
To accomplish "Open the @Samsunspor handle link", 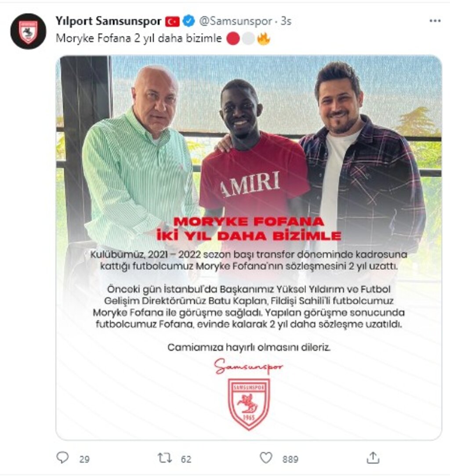I will coord(236,21).
